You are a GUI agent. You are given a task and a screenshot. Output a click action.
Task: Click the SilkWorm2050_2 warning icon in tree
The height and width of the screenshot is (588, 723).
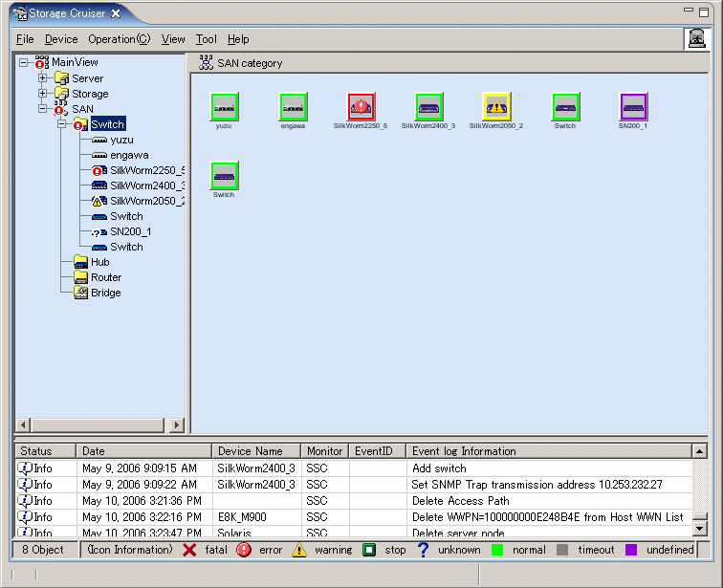coord(99,202)
